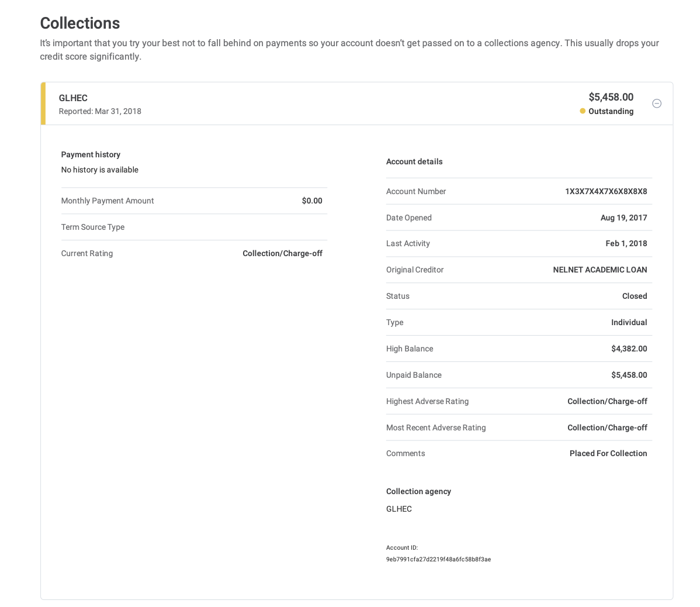Select the Payment history section title

tap(91, 154)
